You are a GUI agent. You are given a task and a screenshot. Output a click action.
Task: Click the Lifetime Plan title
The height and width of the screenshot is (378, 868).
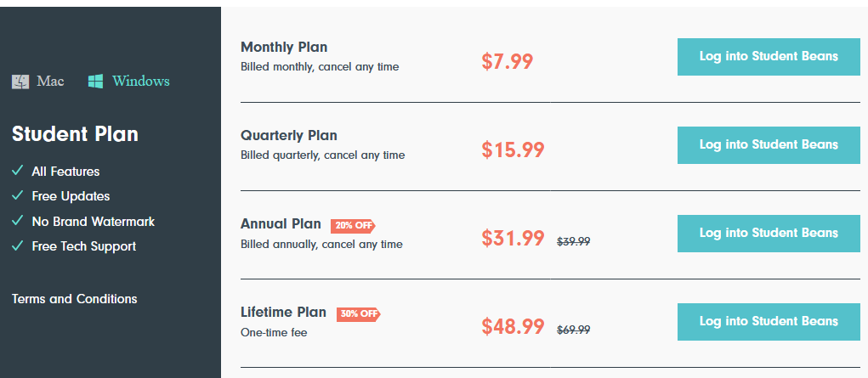(x=283, y=312)
